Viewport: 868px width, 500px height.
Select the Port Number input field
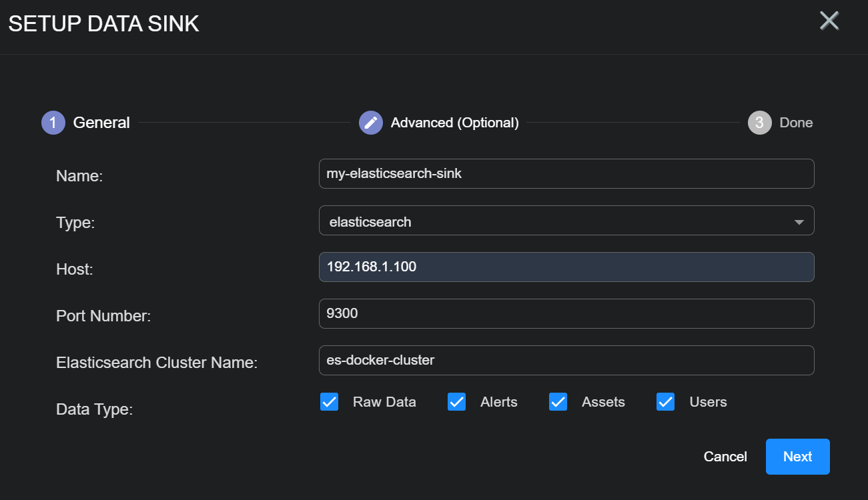(566, 314)
